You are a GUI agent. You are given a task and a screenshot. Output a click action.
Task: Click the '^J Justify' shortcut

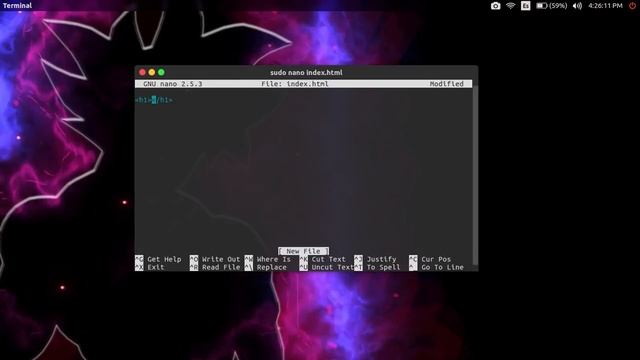point(375,259)
